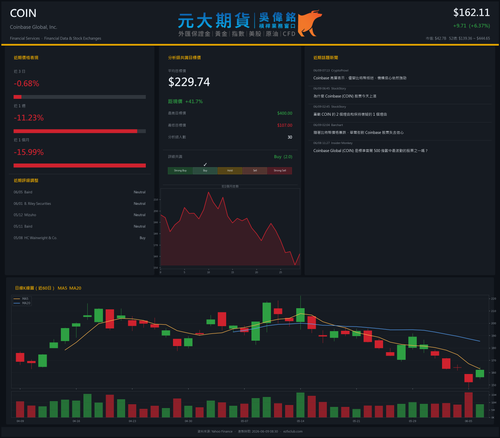Click the highest target price $400.00
Screen dimensions: 500x438
(x=285, y=113)
